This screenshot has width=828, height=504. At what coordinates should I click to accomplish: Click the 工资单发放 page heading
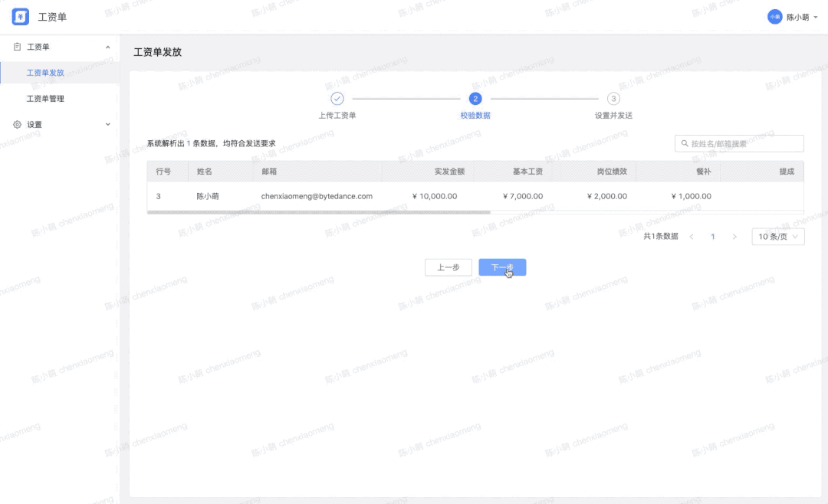(157, 52)
